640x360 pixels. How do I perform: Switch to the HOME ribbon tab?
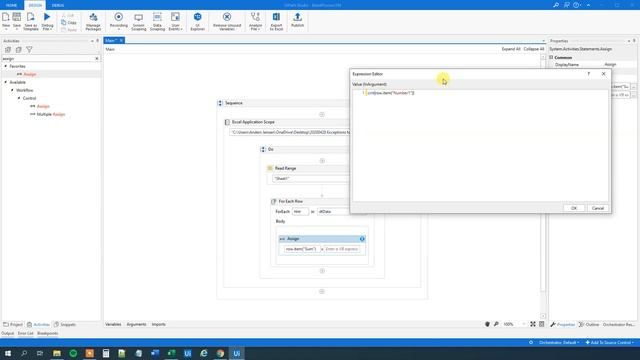point(11,5)
